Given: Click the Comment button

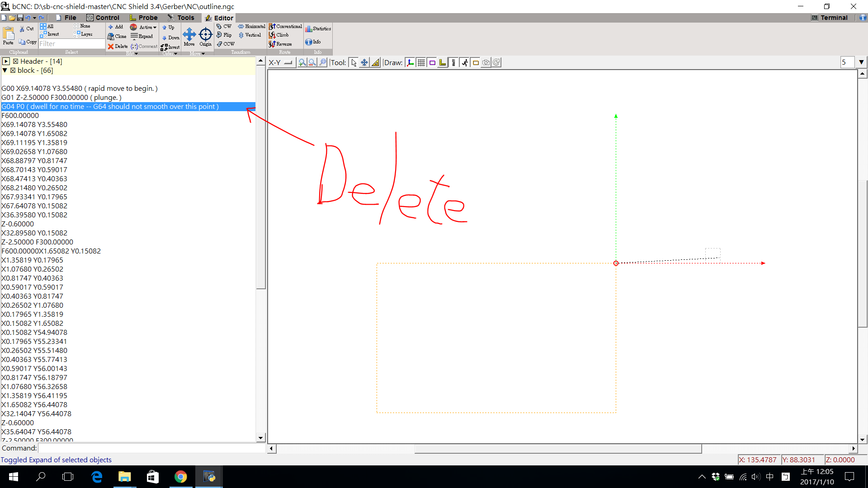Looking at the screenshot, I should pyautogui.click(x=144, y=46).
